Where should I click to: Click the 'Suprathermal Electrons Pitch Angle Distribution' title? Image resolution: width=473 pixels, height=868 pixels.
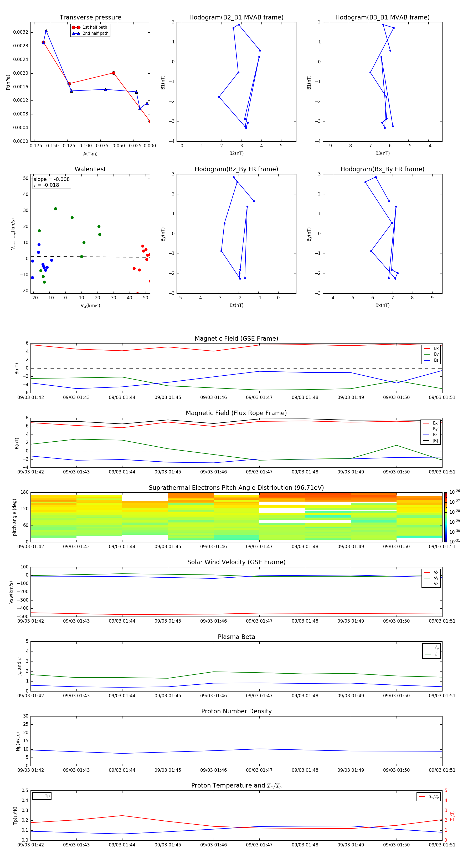point(236,488)
